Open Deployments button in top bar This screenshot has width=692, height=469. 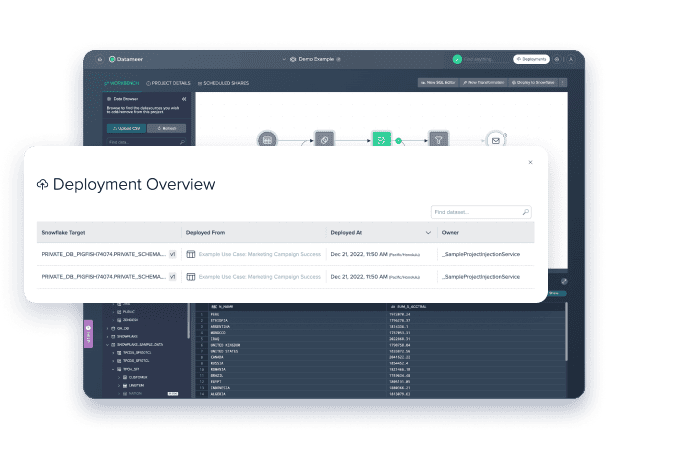coord(531,59)
